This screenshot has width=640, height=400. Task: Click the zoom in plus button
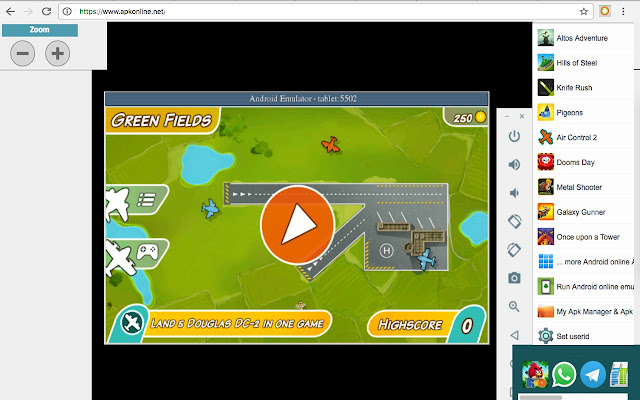coord(58,53)
